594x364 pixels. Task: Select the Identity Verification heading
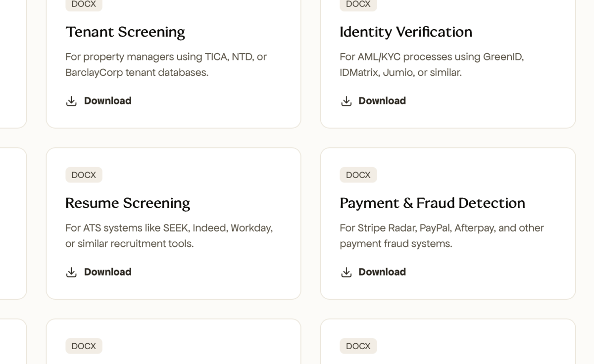(x=405, y=32)
